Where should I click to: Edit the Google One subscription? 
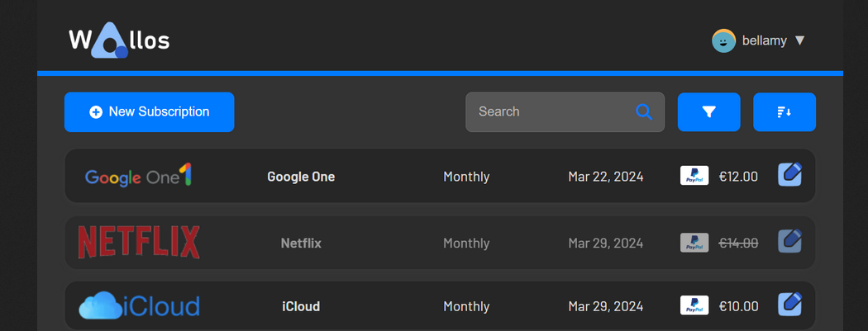[x=789, y=175]
